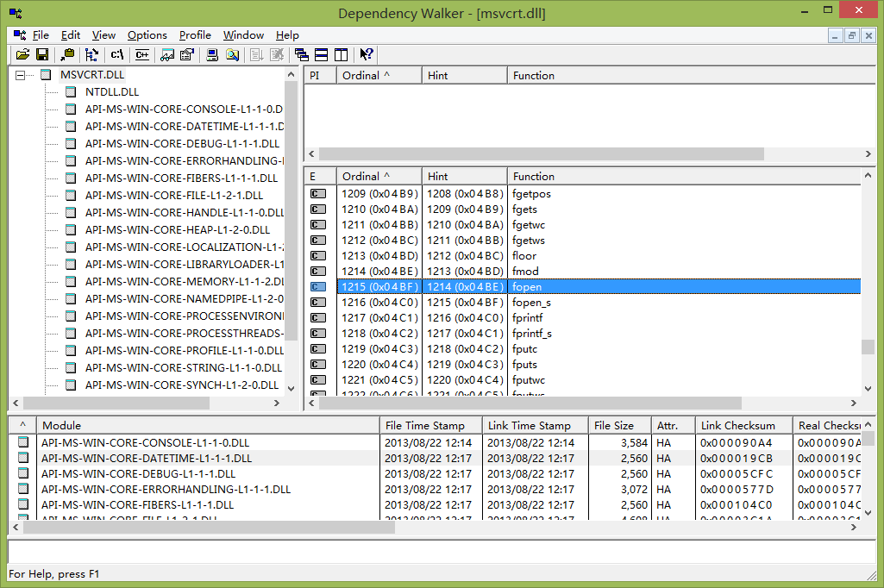Click the Stop Profiling toolbar icon
The image size is (884, 588).
(x=277, y=54)
